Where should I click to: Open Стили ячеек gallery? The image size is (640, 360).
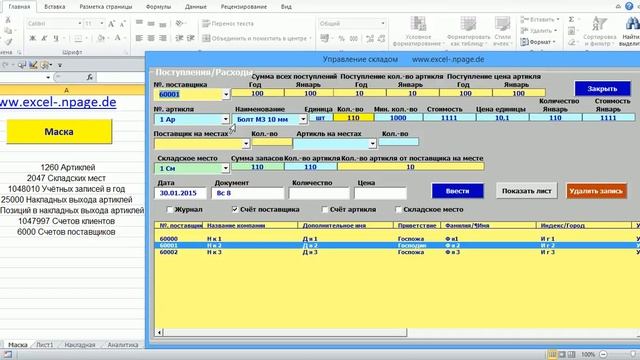[x=502, y=32]
